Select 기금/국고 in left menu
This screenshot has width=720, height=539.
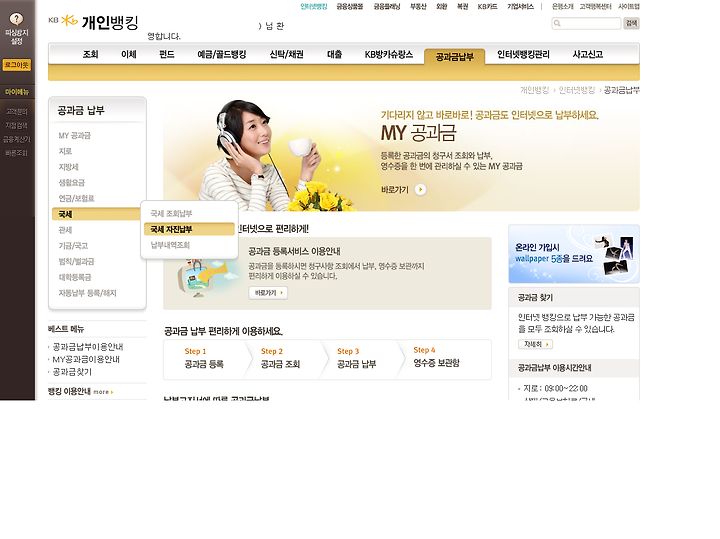pos(73,246)
